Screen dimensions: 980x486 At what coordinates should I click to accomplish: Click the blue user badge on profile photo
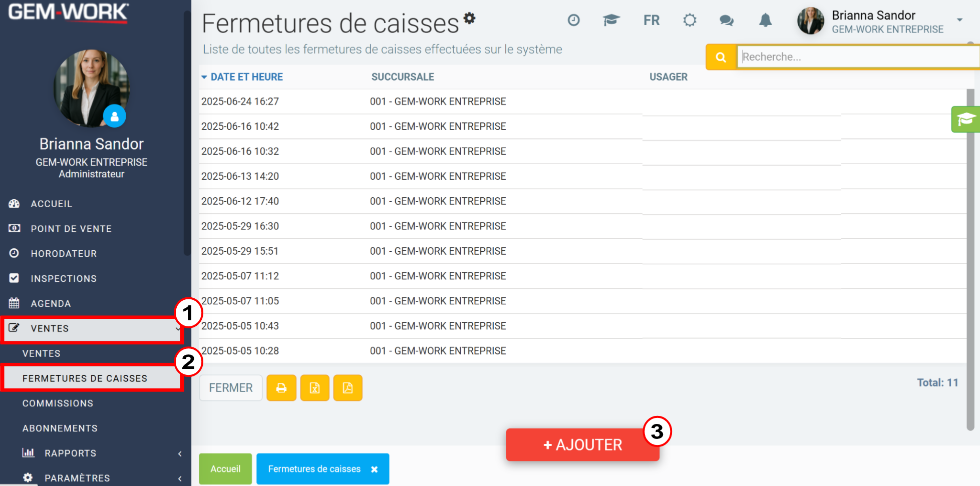pos(115,116)
